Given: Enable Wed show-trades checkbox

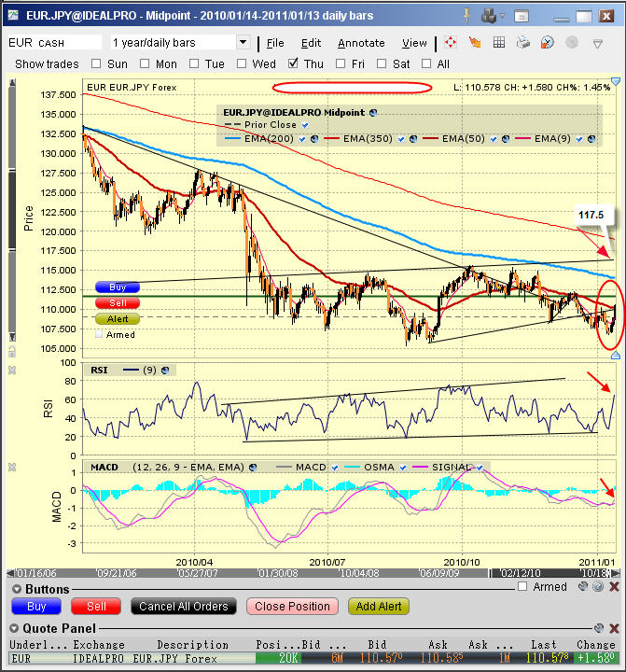Looking at the screenshot, I should pyautogui.click(x=242, y=63).
